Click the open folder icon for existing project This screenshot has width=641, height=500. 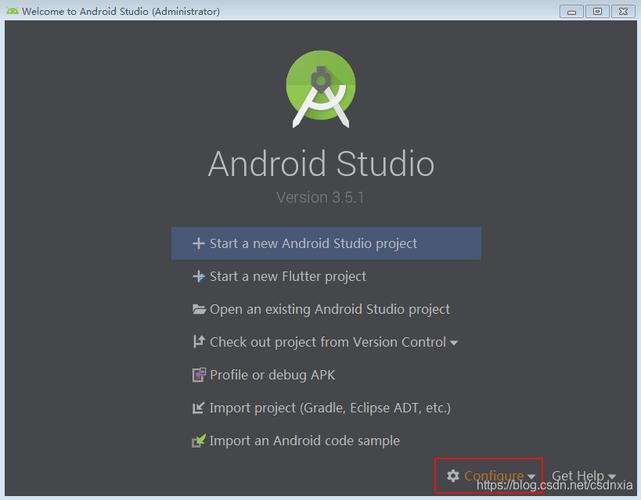[199, 309]
